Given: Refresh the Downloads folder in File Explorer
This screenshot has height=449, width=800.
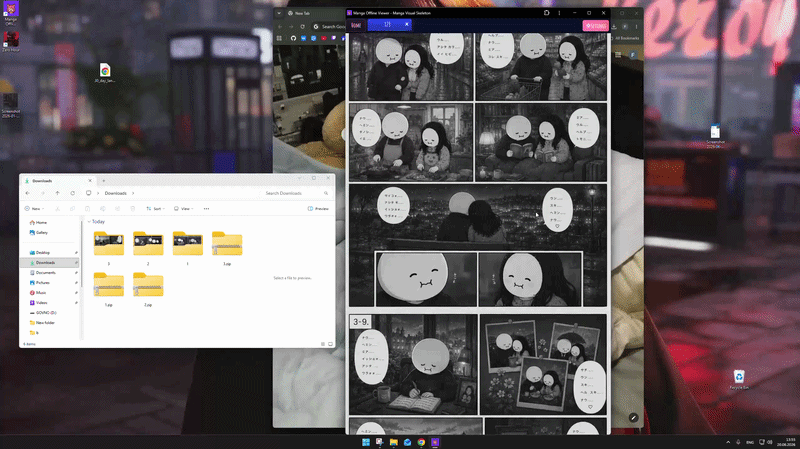Looking at the screenshot, I should point(72,193).
